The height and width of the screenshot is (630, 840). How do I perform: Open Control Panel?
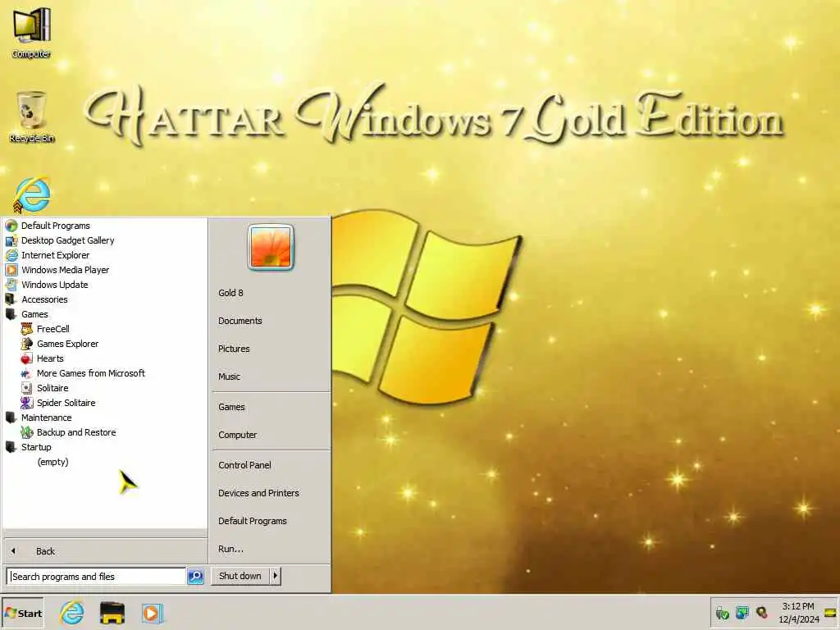click(244, 465)
